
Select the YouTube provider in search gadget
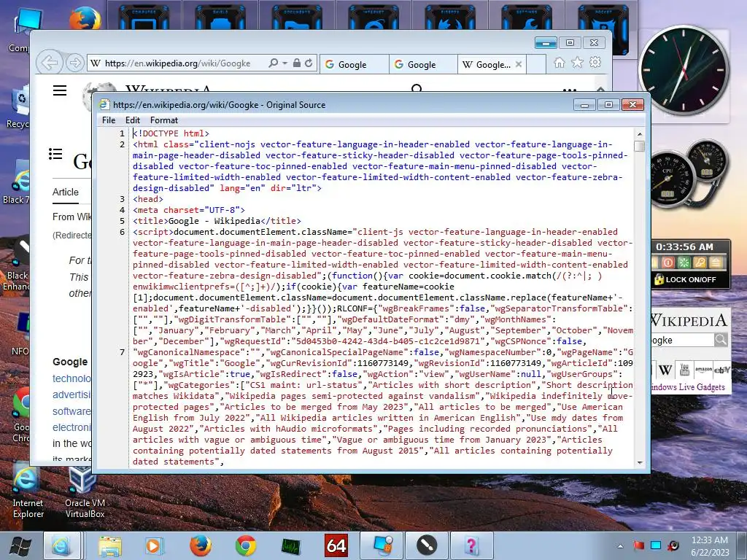pyautogui.click(x=684, y=370)
